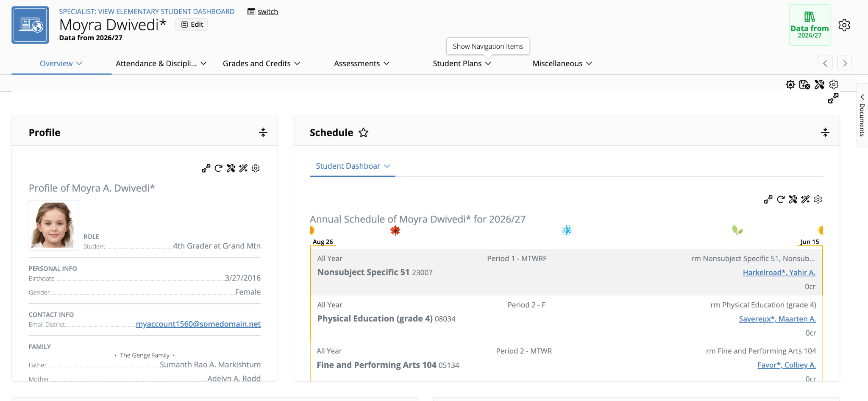Click the gender value Female

tap(248, 292)
